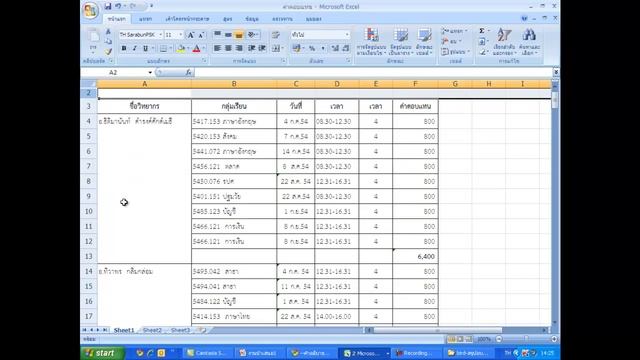Open the round Office button menu

click(90, 10)
